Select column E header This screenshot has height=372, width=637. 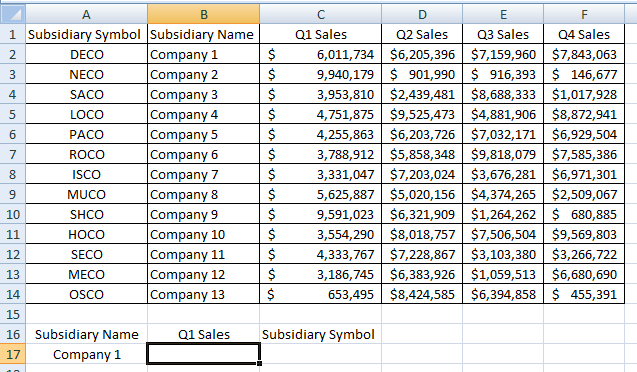(x=503, y=14)
